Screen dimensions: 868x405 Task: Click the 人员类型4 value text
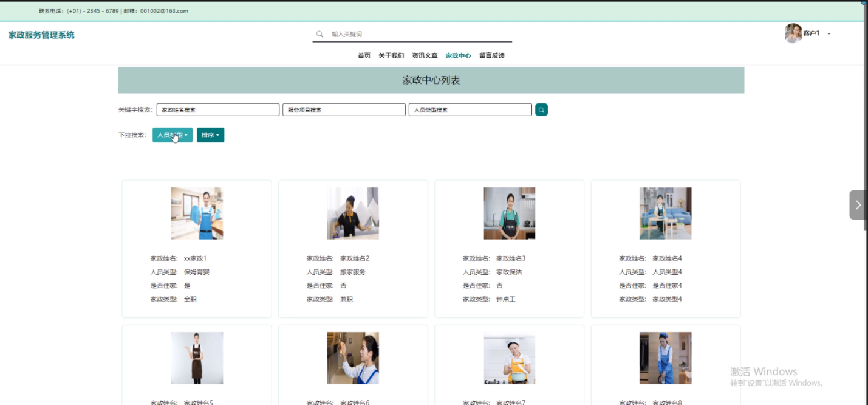pos(667,272)
